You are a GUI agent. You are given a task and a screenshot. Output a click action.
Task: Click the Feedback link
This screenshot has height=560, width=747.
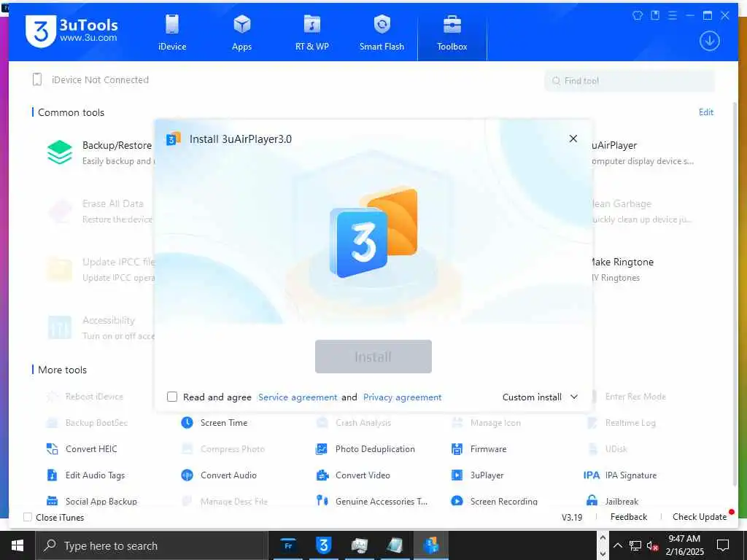(628, 517)
